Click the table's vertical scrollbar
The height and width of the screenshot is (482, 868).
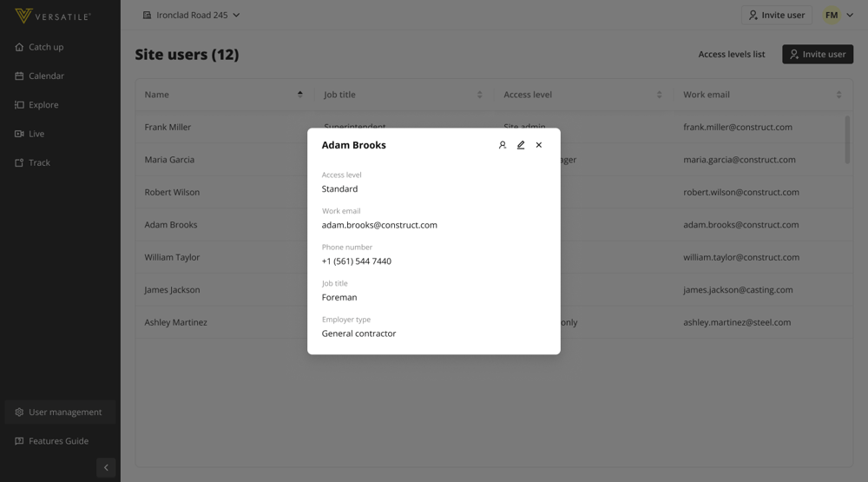tap(847, 139)
